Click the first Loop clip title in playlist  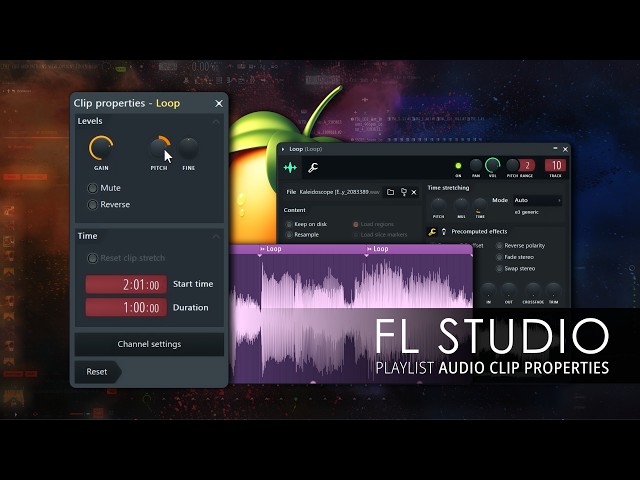tap(271, 249)
